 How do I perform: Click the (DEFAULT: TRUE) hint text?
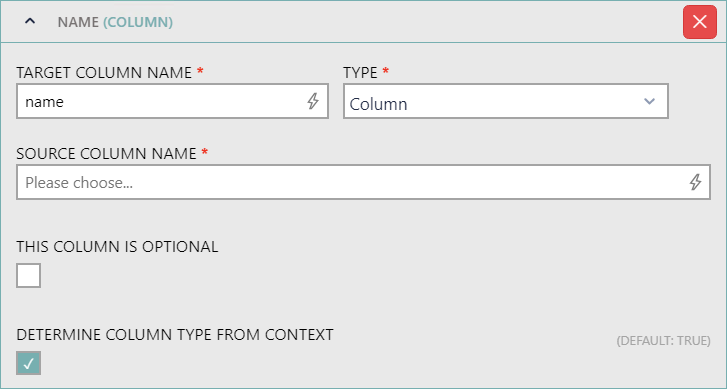coord(663,341)
